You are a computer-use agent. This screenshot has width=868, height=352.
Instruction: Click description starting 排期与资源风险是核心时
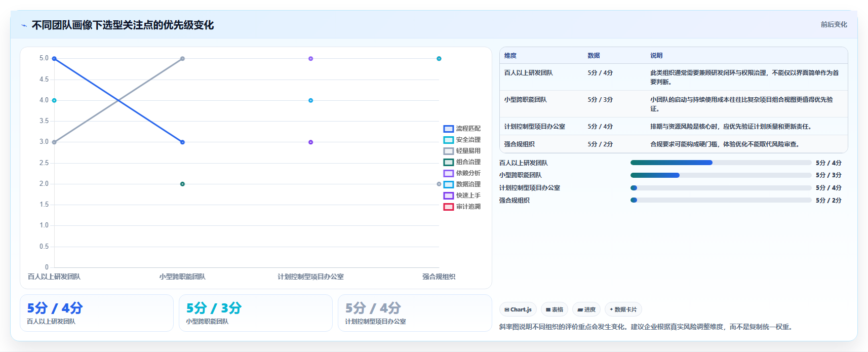[x=731, y=127]
